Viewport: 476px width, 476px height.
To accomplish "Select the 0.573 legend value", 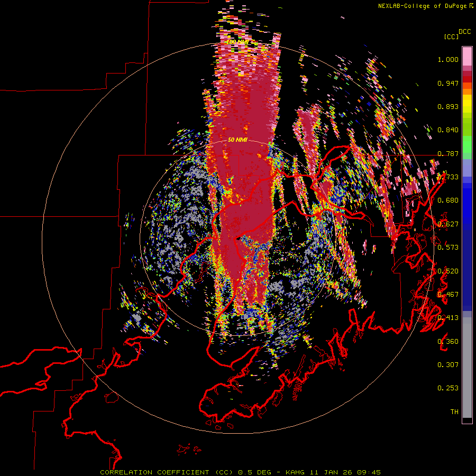I will click(x=448, y=248).
